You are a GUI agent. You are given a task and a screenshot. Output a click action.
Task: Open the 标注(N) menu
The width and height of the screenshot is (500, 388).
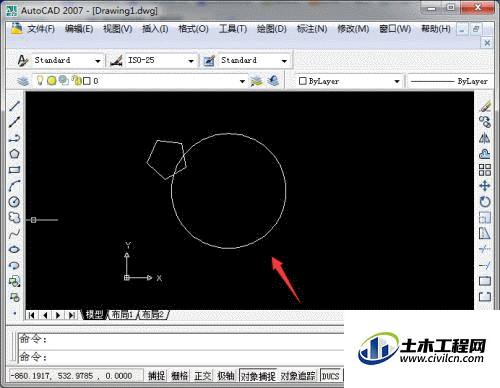tap(312, 29)
